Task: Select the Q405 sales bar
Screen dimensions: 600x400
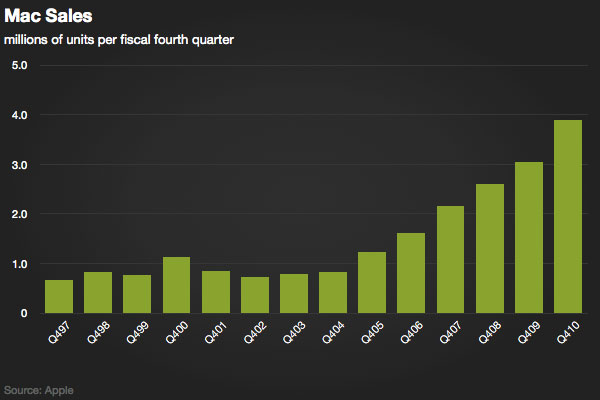Action: tap(372, 282)
